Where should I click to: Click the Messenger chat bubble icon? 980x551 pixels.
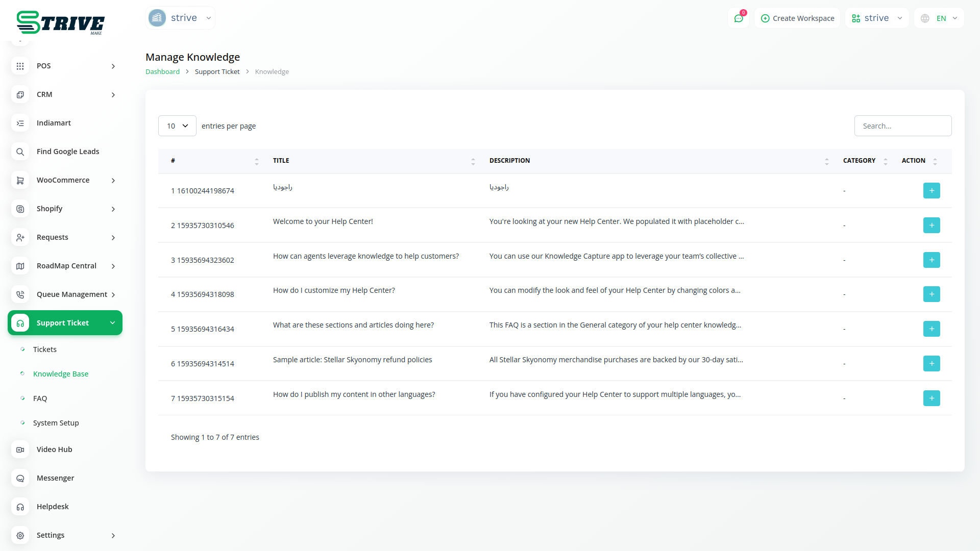pos(20,478)
